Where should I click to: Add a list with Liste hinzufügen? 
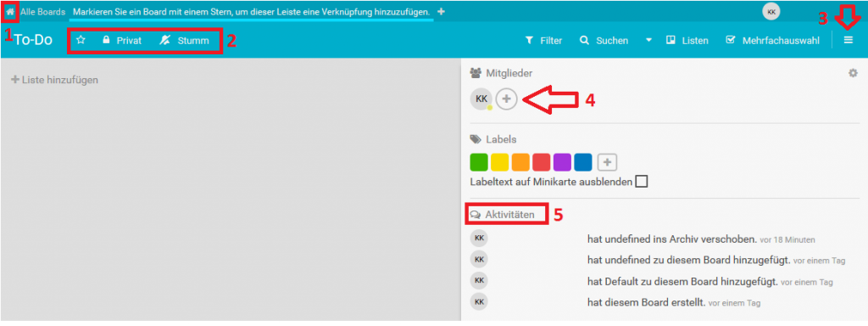(55, 80)
